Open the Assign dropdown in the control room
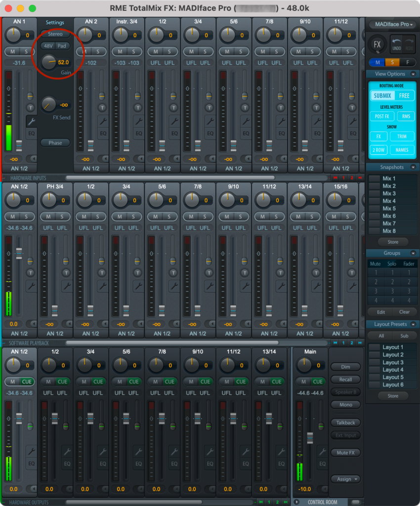This screenshot has width=420, height=506. click(x=345, y=479)
